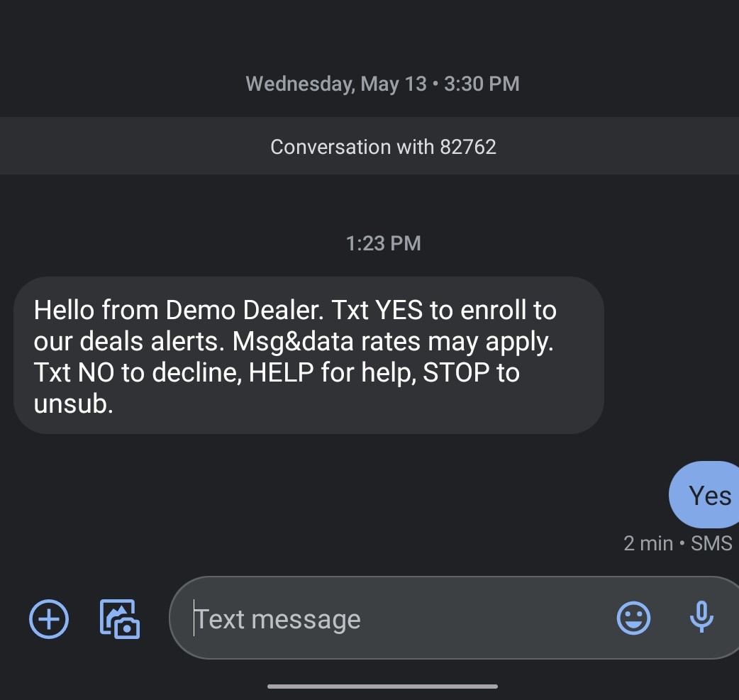Tap the Conversation with 82762 banner
Screen dimensions: 739x700
click(383, 147)
